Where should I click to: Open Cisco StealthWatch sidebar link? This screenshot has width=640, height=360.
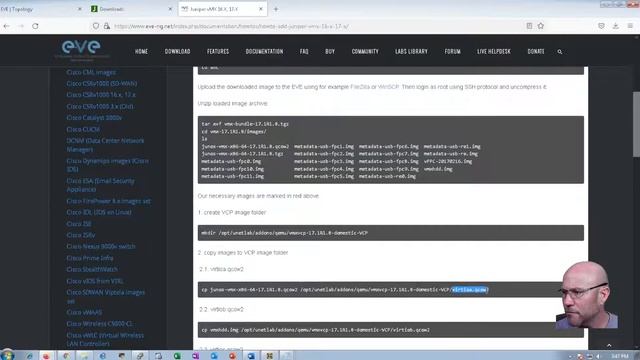click(92, 269)
